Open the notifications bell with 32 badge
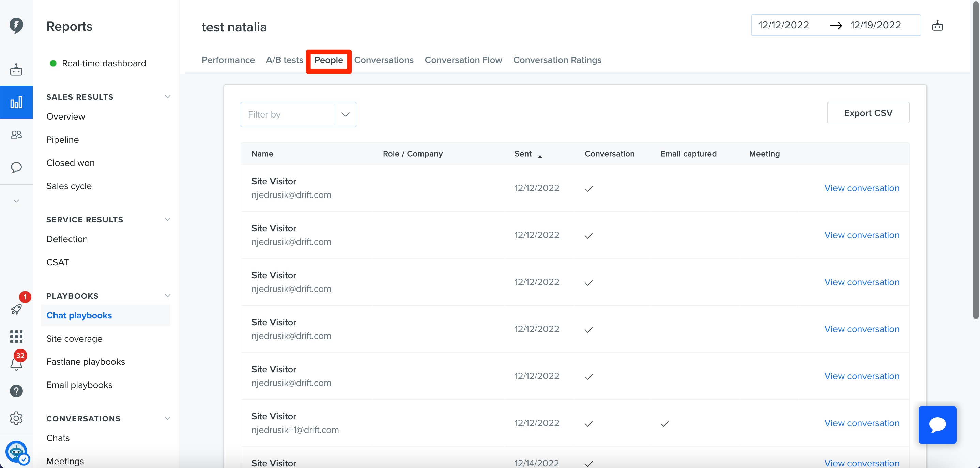 [16, 364]
